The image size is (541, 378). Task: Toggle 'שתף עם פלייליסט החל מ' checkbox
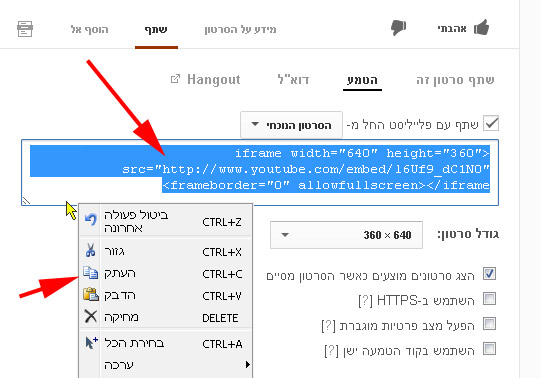tap(491, 123)
